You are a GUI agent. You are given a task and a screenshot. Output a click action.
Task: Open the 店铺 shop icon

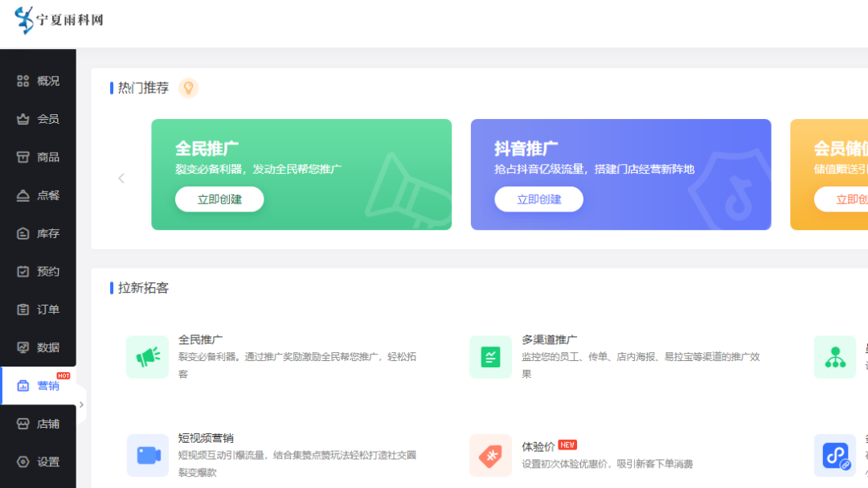23,424
